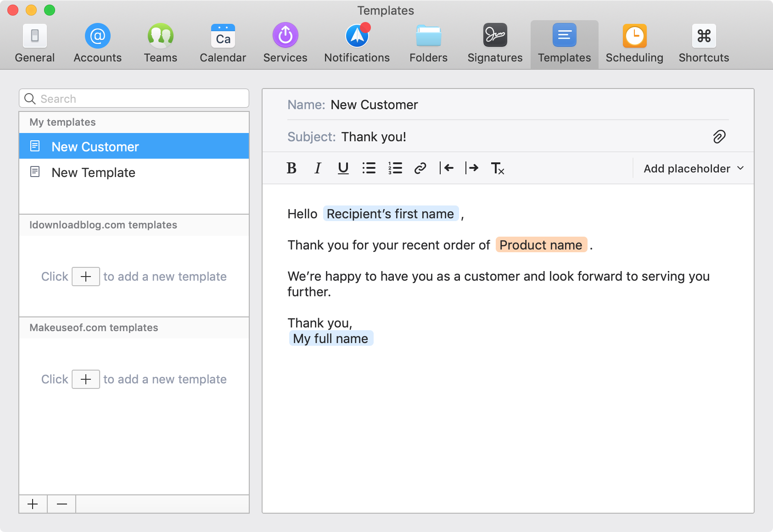The width and height of the screenshot is (773, 532).
Task: Insert a numbered list
Action: coord(394,168)
